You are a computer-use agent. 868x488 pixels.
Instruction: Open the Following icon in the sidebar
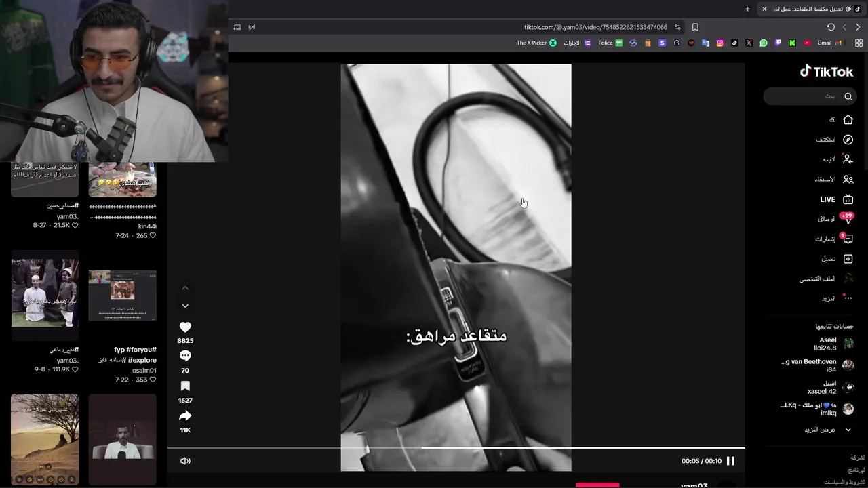(848, 159)
